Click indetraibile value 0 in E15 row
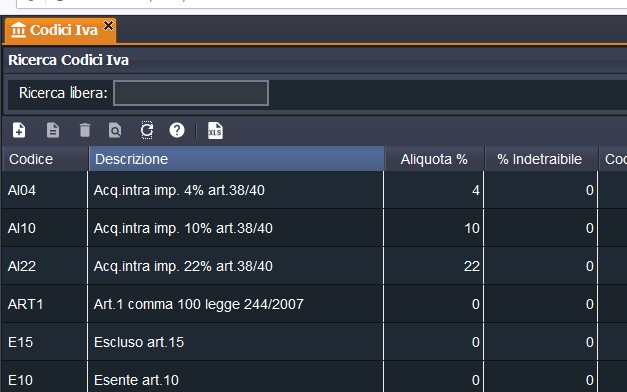This screenshot has height=392, width=627. click(x=589, y=342)
